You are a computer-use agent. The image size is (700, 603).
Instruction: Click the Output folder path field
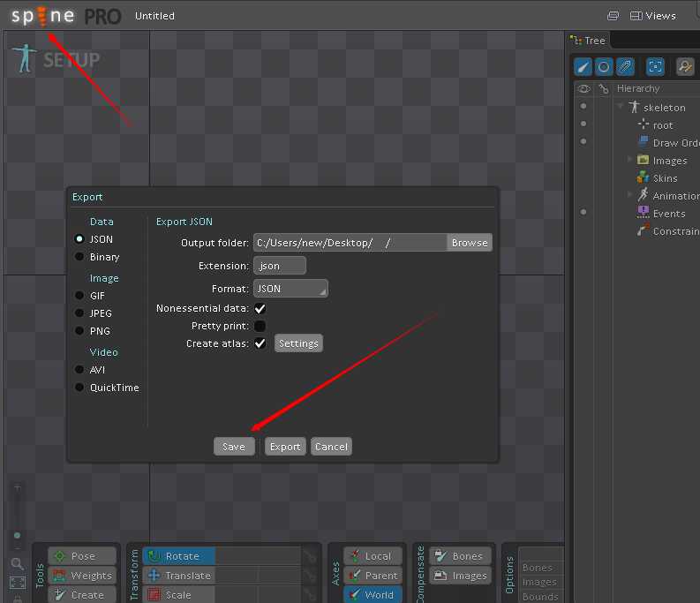350,243
